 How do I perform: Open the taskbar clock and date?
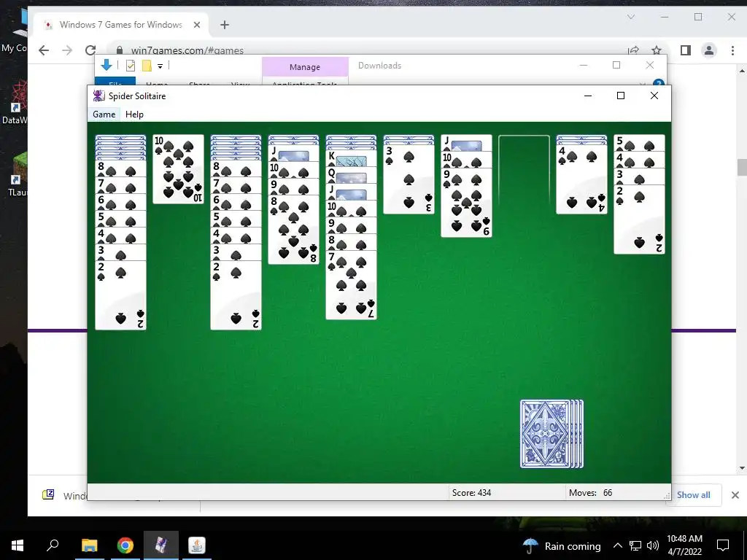tap(684, 545)
